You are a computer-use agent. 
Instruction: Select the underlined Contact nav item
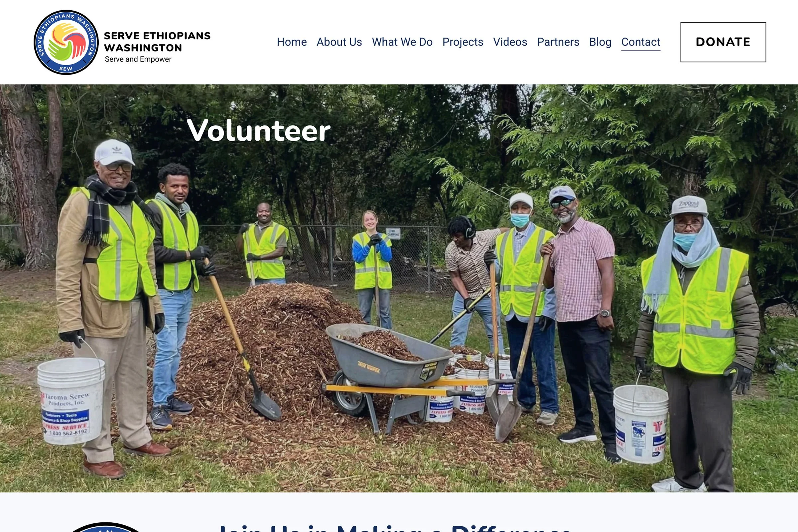[641, 43]
